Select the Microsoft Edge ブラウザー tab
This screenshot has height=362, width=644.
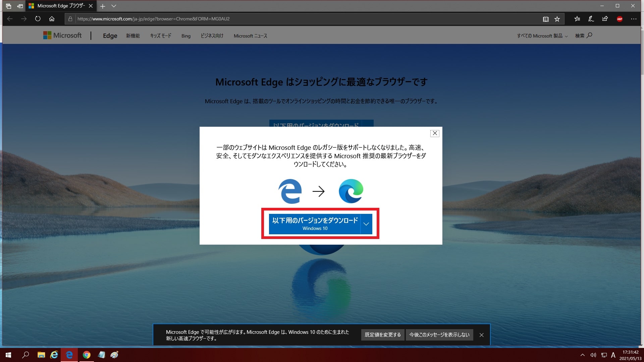(61, 6)
